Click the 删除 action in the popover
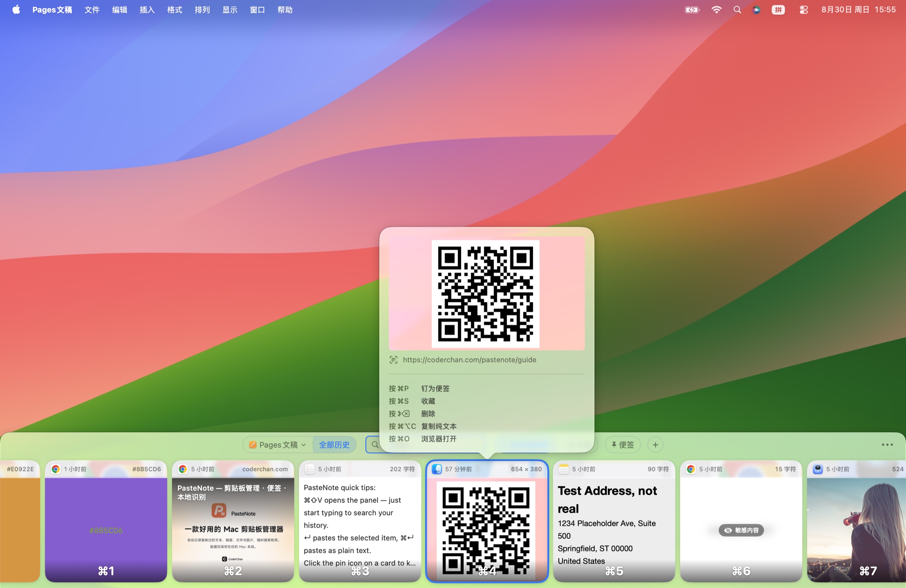906x588 pixels. point(428,414)
